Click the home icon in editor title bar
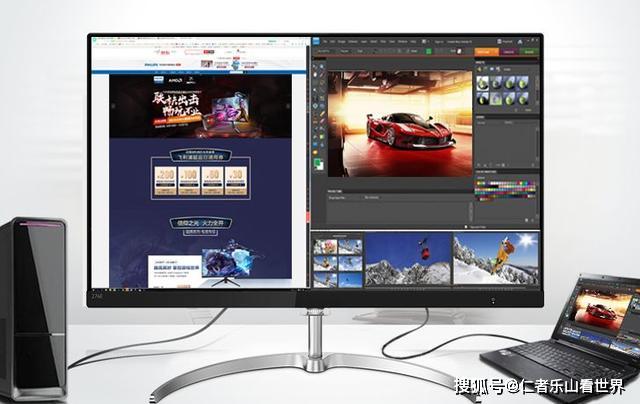Screen dimensions: 640x404 click(520, 41)
